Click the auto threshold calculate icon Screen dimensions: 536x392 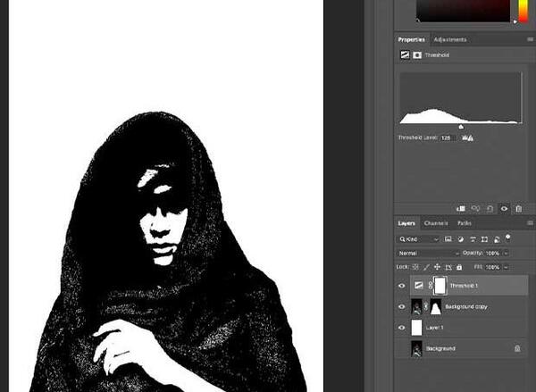tap(467, 138)
